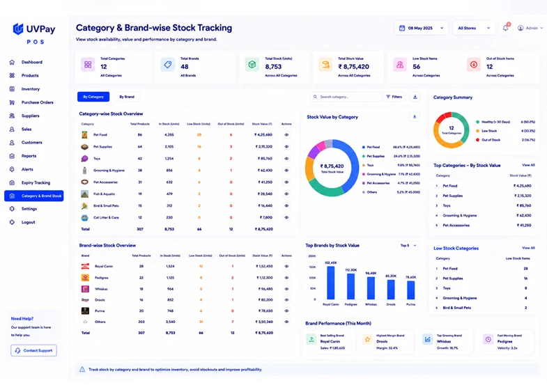Image resolution: width=547 pixels, height=392 pixels.
Task: View details of Royal Canin brand row
Action: (x=286, y=266)
